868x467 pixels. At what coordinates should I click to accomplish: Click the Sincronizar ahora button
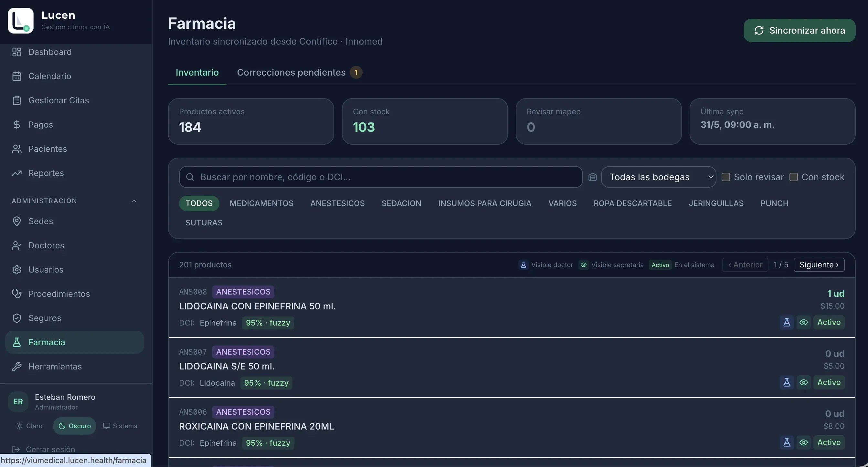[x=799, y=30]
